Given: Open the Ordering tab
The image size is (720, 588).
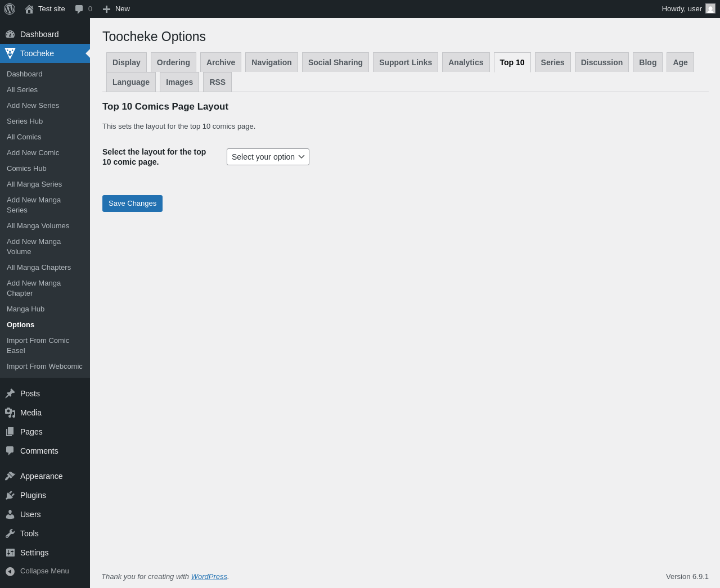Looking at the screenshot, I should click(173, 62).
